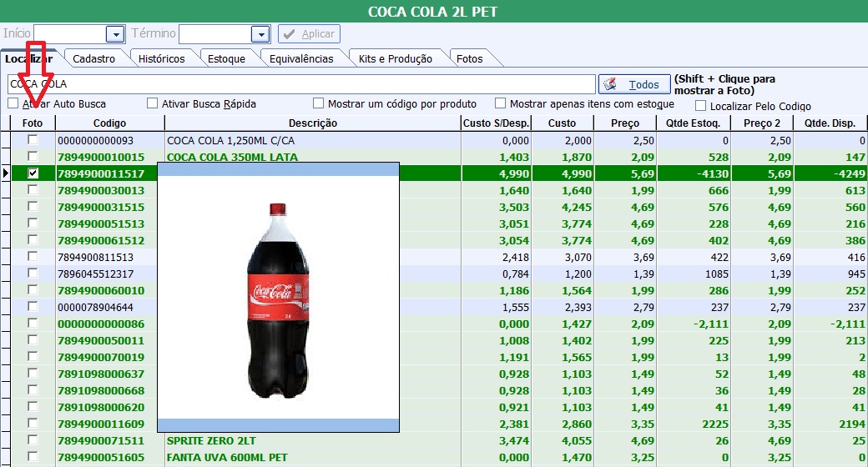Click the Início date field
The width and height of the screenshot is (868, 467).
(70, 34)
